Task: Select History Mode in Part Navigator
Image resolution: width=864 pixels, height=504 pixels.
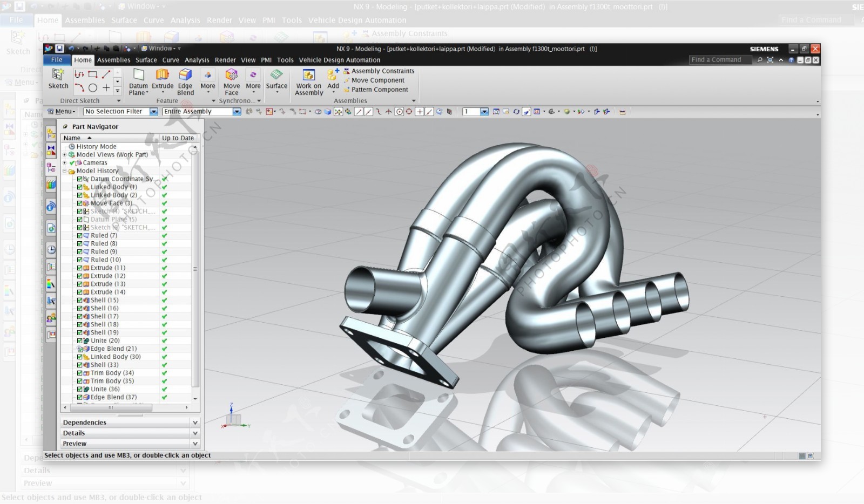Action: pos(96,147)
